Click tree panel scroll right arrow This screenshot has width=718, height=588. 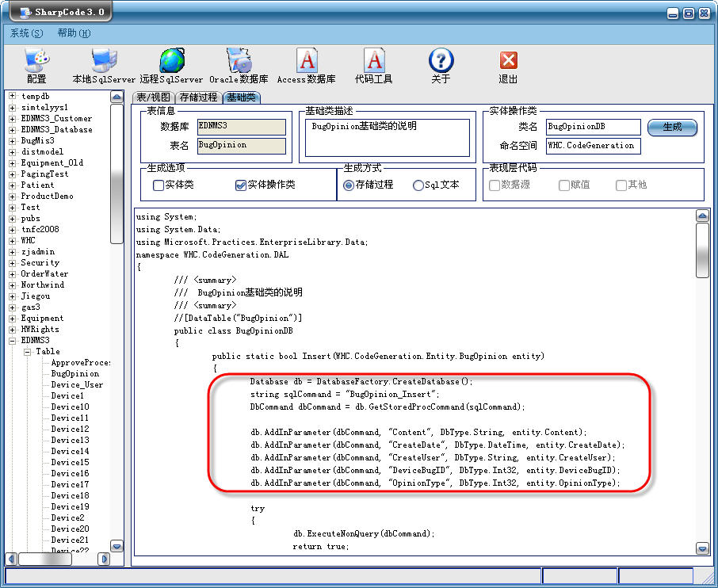104,559
